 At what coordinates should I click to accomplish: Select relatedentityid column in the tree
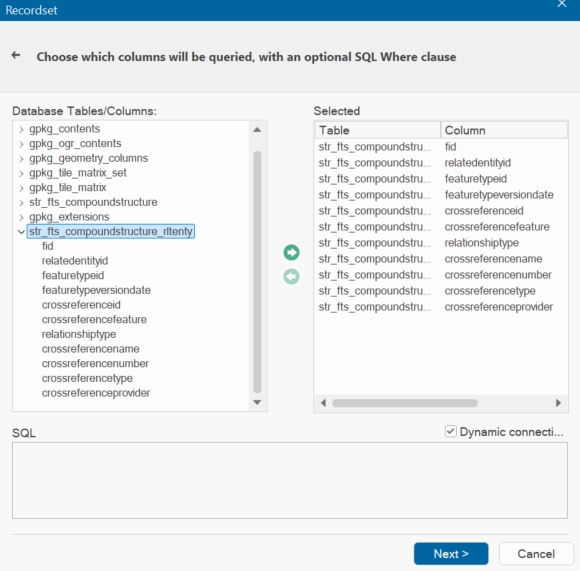(x=75, y=261)
